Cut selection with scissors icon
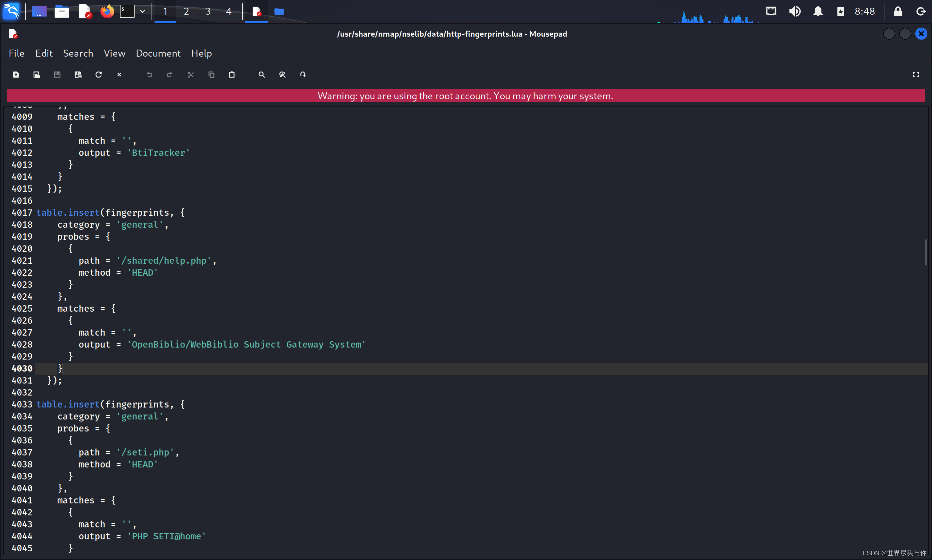Screen dimensions: 932x560 191,75
